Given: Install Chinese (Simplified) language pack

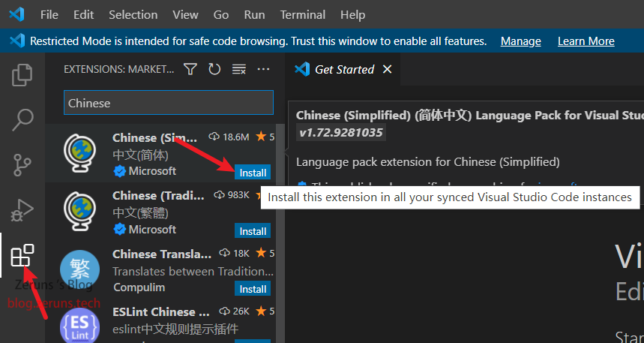Looking at the screenshot, I should click(x=253, y=173).
